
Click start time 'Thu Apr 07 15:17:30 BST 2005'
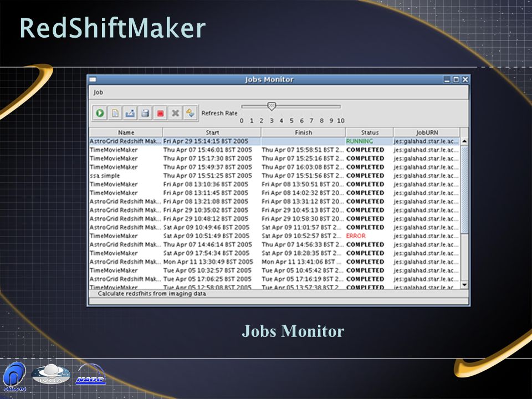tap(208, 158)
